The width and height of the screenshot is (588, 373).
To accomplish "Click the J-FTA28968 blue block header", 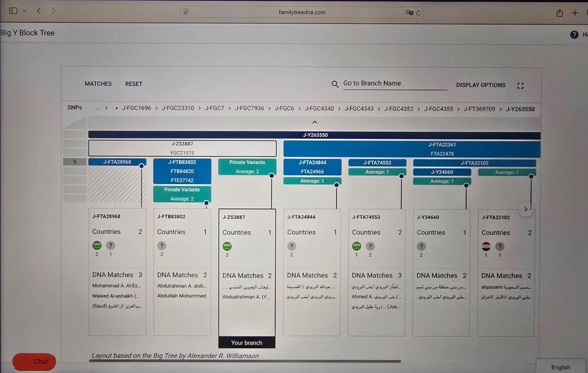I will point(117,162).
